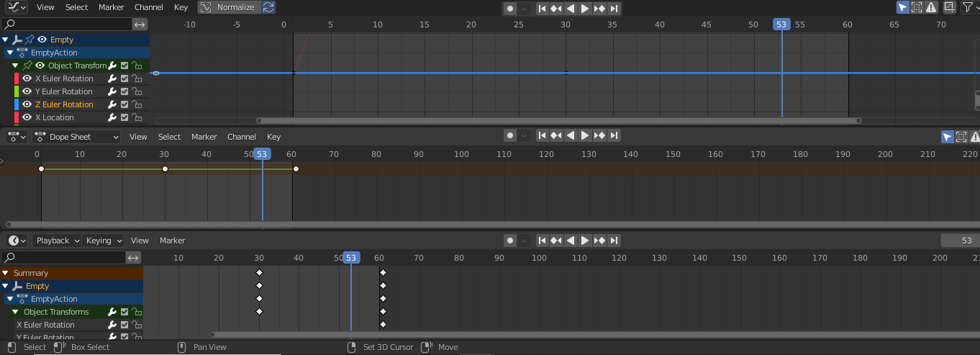The image size is (980, 355).
Task: Toggle auto normalization refresh icon
Action: tap(268, 7)
